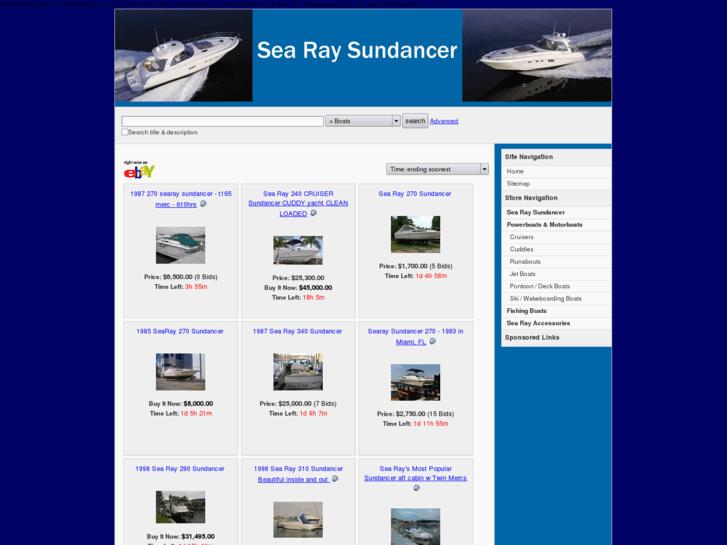Screen dimensions: 727x545
Task: Click 'Sea Ray Sundancer' header title
Action: coord(357,50)
